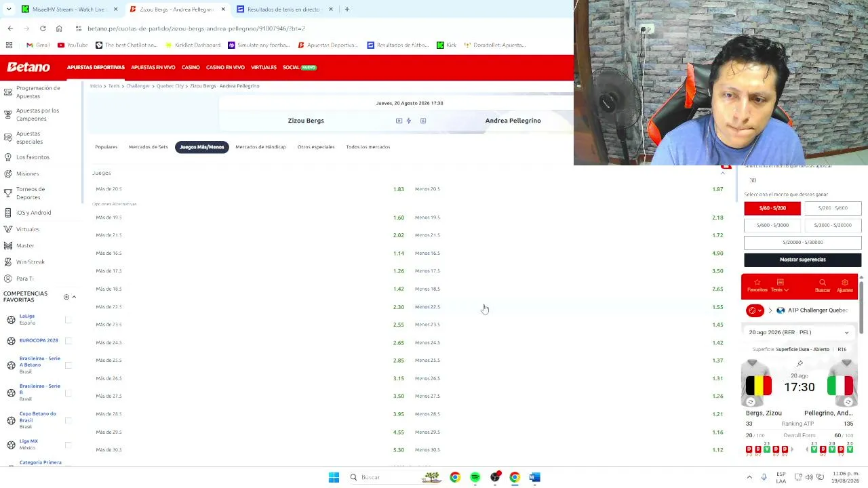The height and width of the screenshot is (488, 868).
Task: Select the S/600 - S/3000 amount option
Action: 772,225
